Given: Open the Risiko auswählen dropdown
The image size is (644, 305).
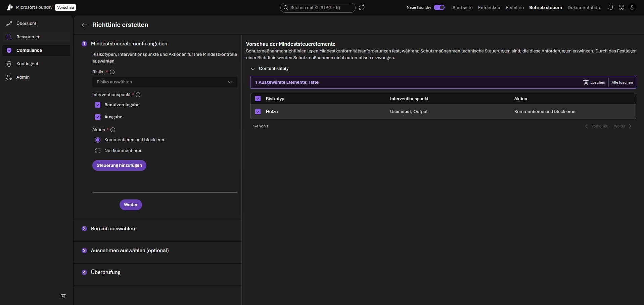Looking at the screenshot, I should tap(165, 82).
